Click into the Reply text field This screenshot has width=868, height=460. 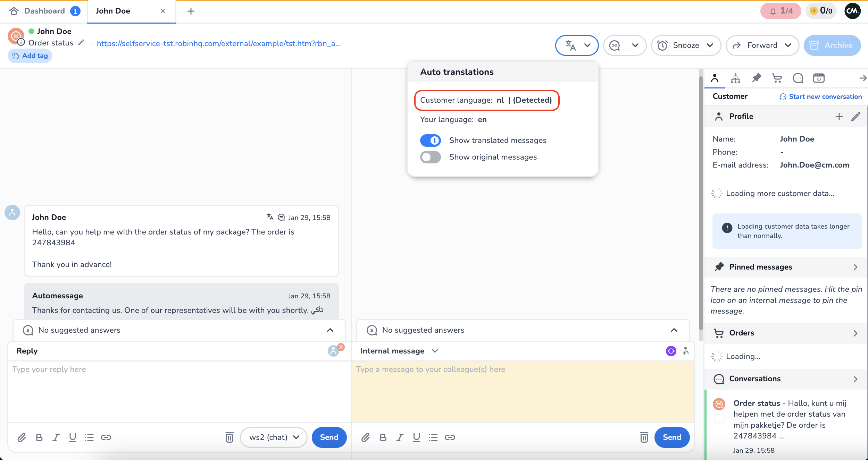(179, 391)
